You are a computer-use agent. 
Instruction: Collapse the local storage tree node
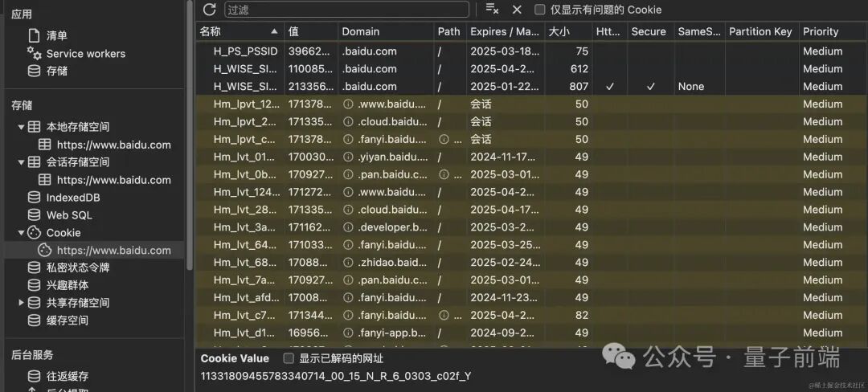tap(21, 127)
